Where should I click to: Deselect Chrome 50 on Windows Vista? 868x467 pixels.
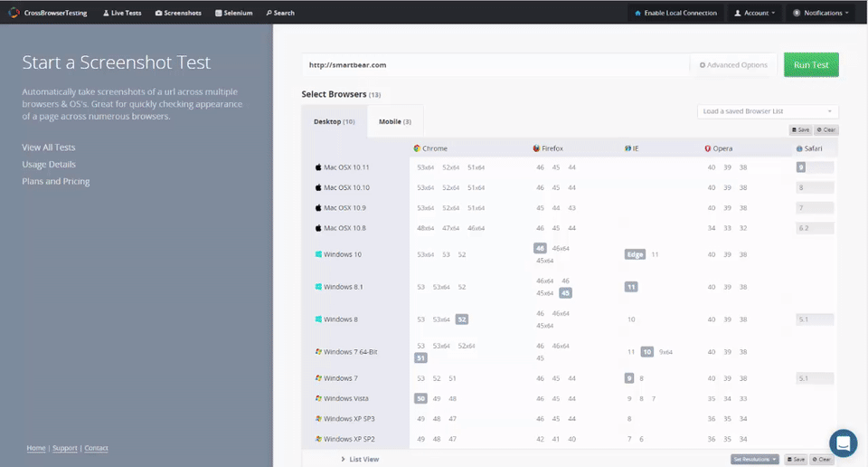click(x=420, y=398)
